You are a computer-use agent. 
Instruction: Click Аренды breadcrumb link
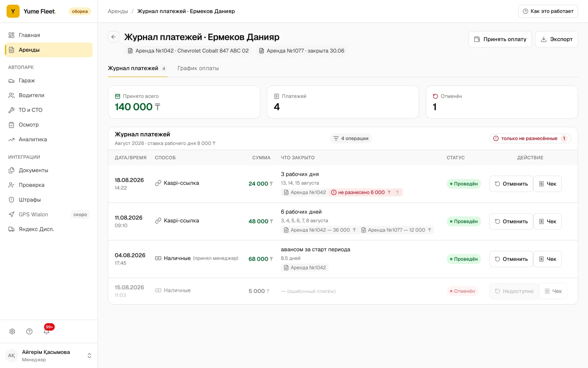tap(118, 11)
